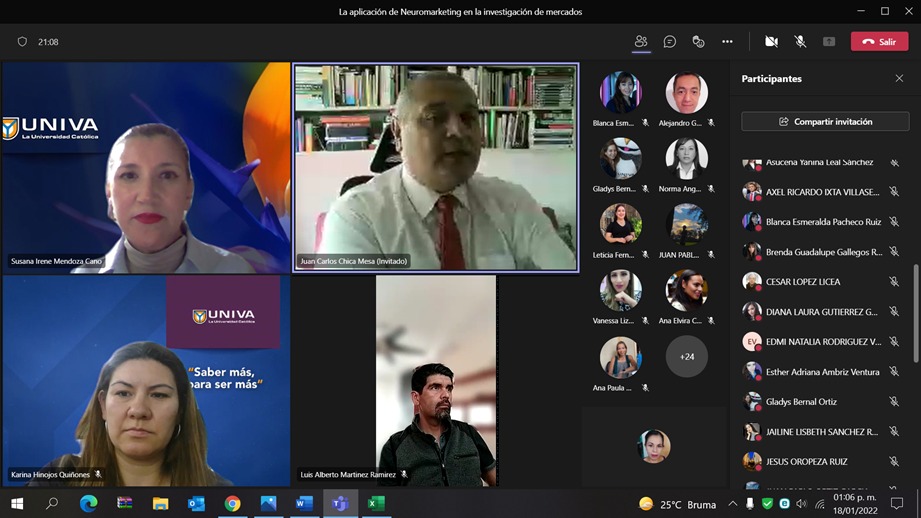Select DIANA LAURA GUTIERREZ G... in list
The width and height of the screenshot is (921, 518).
822,311
